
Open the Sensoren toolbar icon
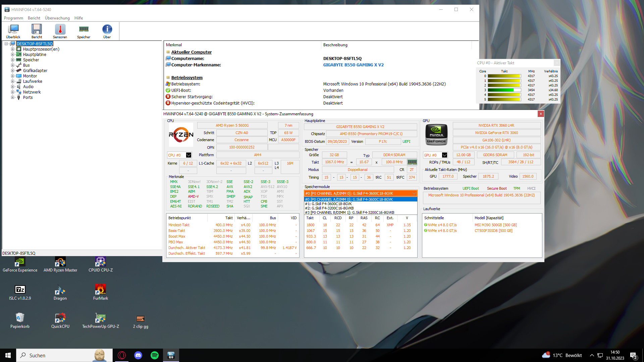tap(60, 29)
